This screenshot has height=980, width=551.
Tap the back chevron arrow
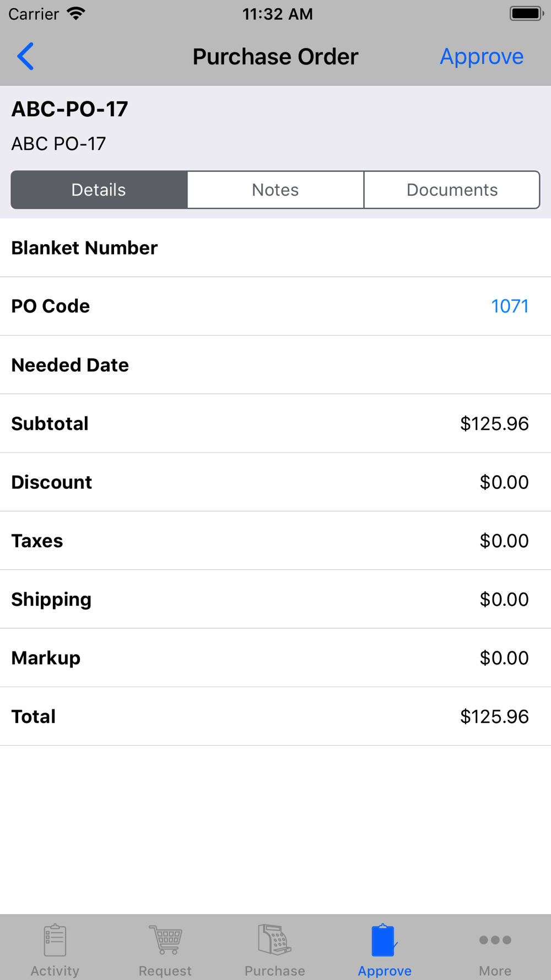pyautogui.click(x=25, y=56)
